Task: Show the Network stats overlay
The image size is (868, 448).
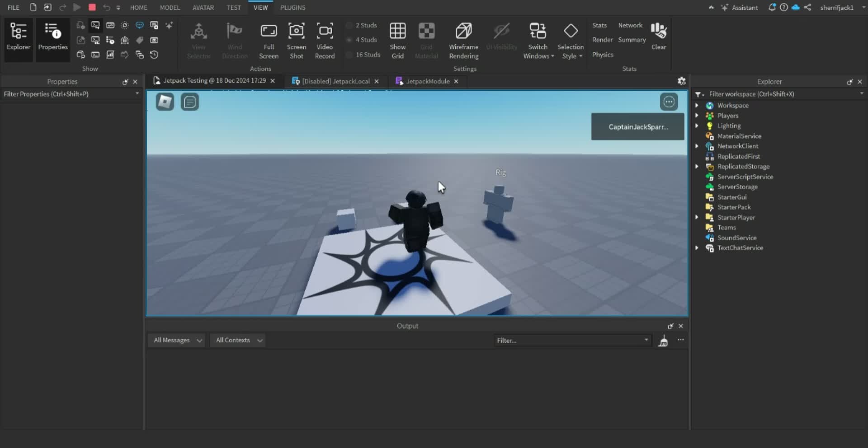Action: click(x=630, y=25)
